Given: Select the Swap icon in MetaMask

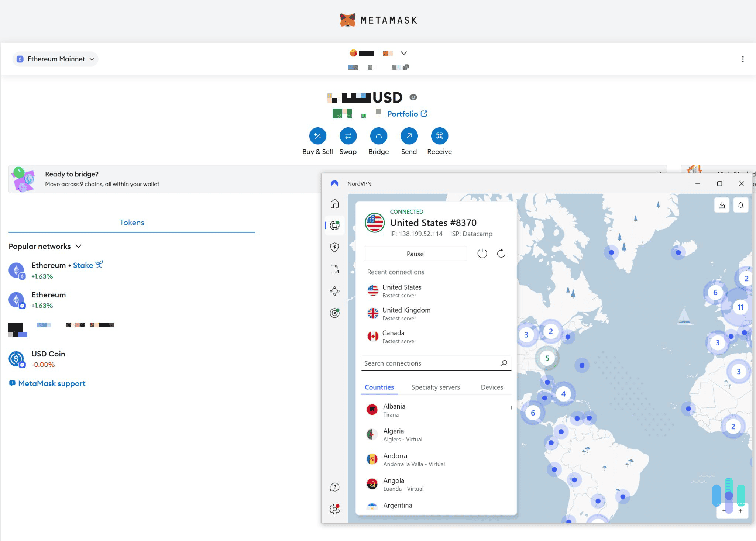Looking at the screenshot, I should (348, 136).
